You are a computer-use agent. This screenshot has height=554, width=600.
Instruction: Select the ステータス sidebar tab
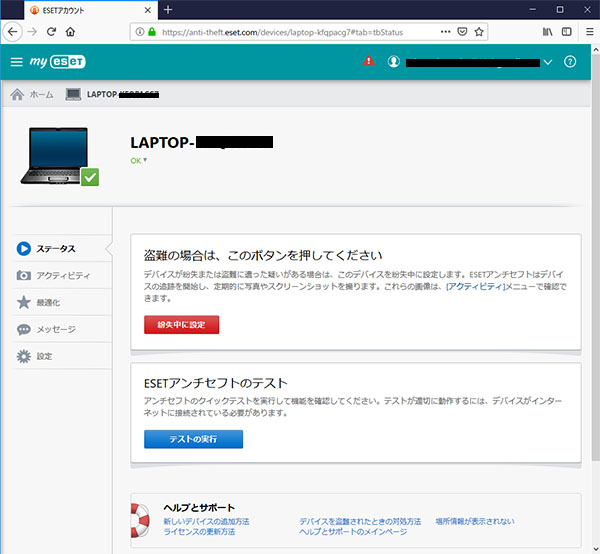pos(62,249)
